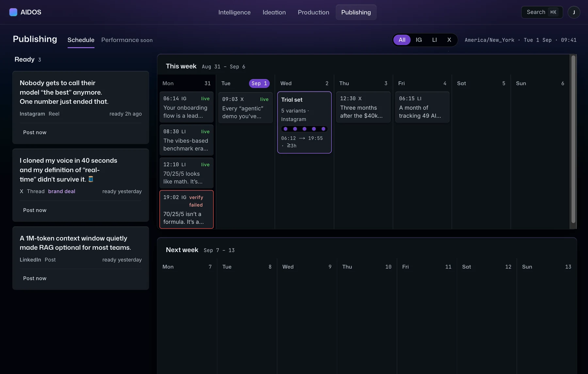
Task: Click the Wed 9 next week header
Action: pyautogui.click(x=307, y=267)
